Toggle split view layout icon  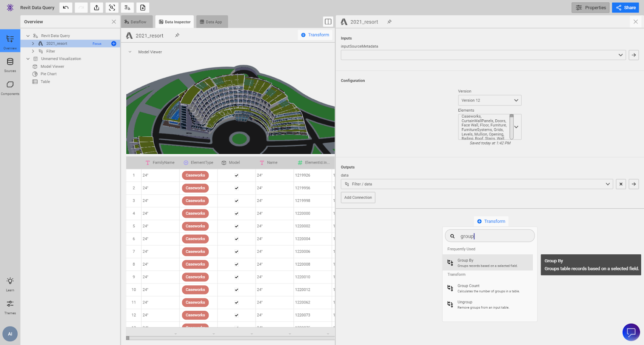click(328, 22)
